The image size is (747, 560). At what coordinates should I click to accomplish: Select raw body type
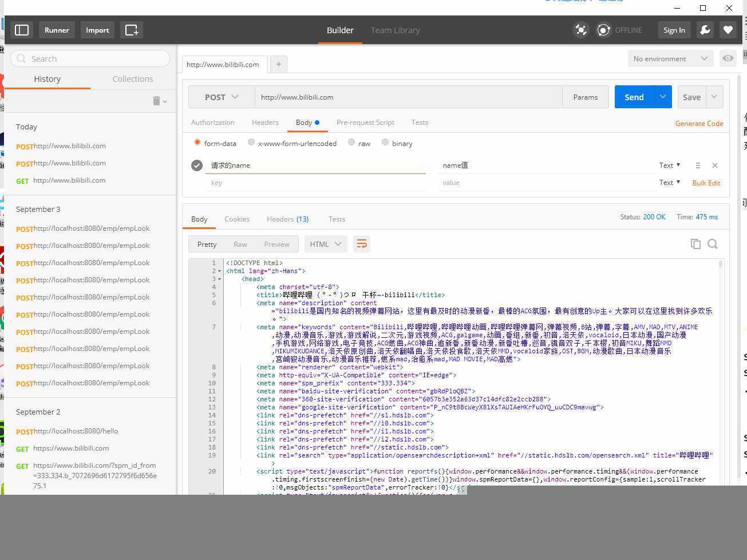pyautogui.click(x=351, y=143)
